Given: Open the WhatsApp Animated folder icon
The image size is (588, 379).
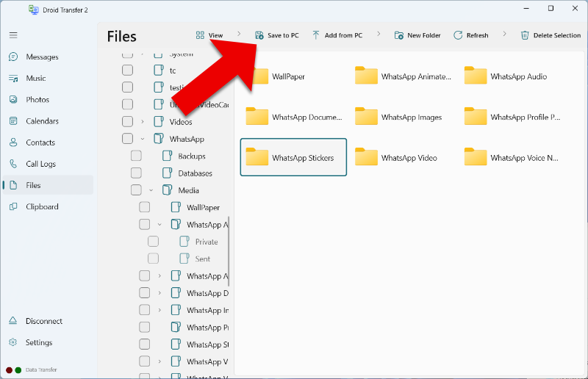Looking at the screenshot, I should click(366, 76).
